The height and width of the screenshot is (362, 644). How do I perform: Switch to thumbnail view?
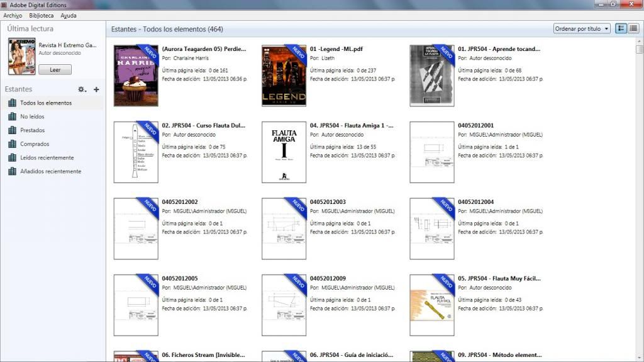coord(621,28)
